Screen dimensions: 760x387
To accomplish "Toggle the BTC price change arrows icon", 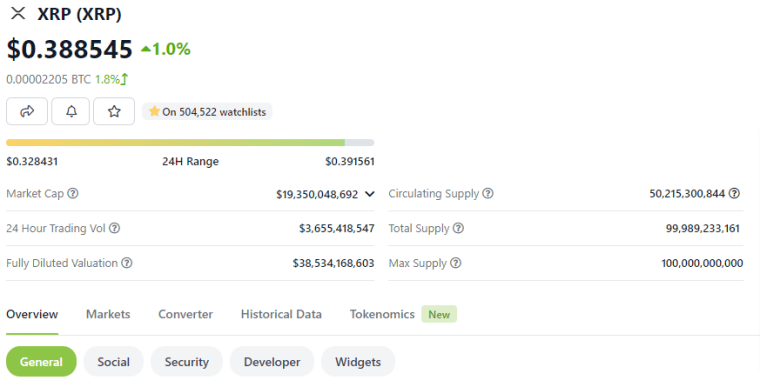I will point(125,79).
